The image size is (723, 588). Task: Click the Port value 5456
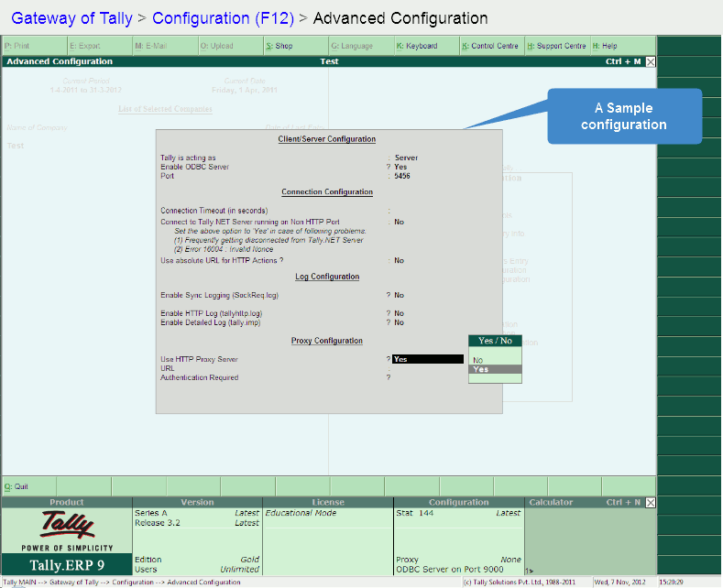pos(401,176)
